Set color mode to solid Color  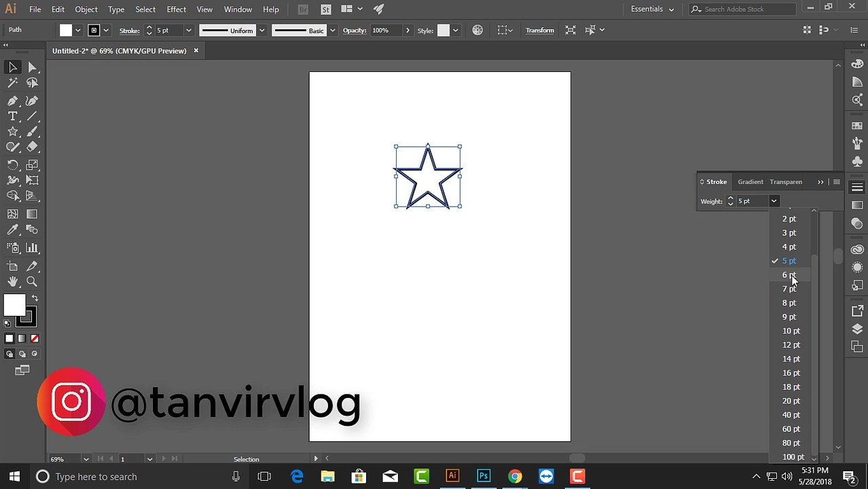10,338
